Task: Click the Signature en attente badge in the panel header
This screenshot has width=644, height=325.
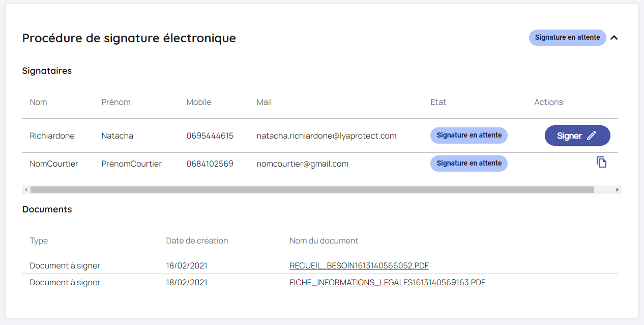Action: tap(567, 38)
